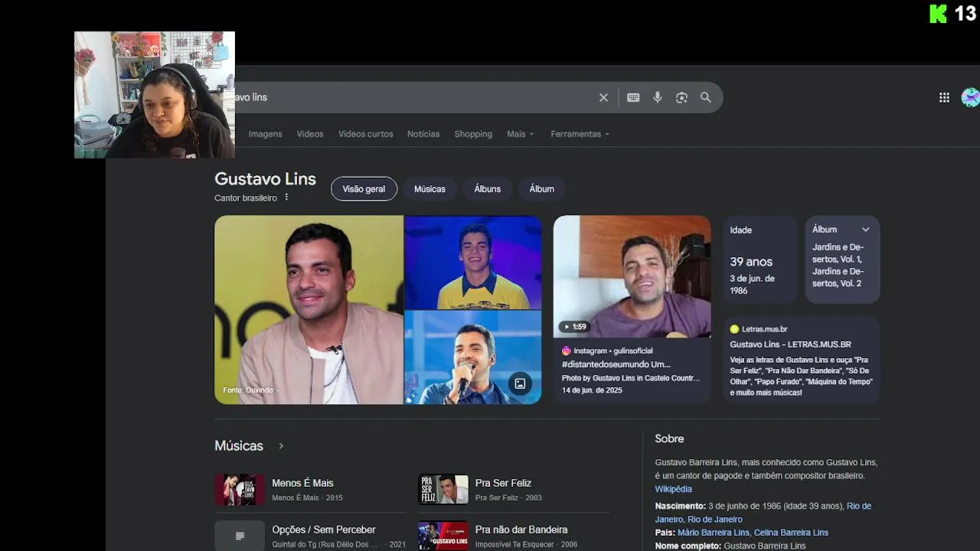Click inside the search input field
Image resolution: width=980 pixels, height=551 pixels.
pos(413,98)
